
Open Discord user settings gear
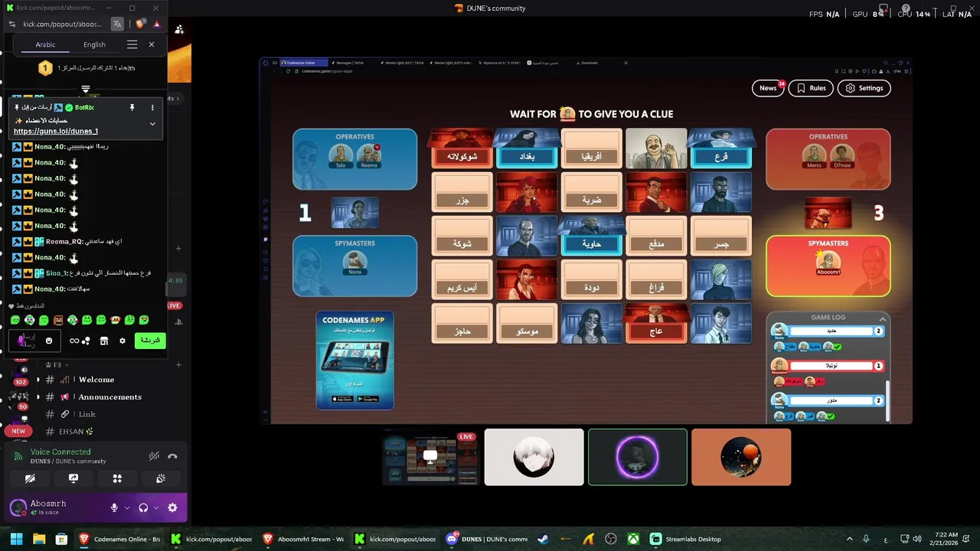pyautogui.click(x=172, y=507)
